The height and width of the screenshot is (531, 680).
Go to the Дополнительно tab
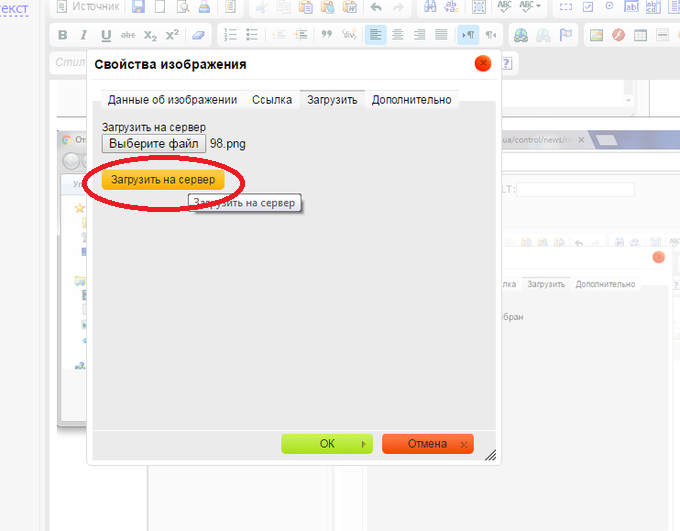tap(411, 100)
